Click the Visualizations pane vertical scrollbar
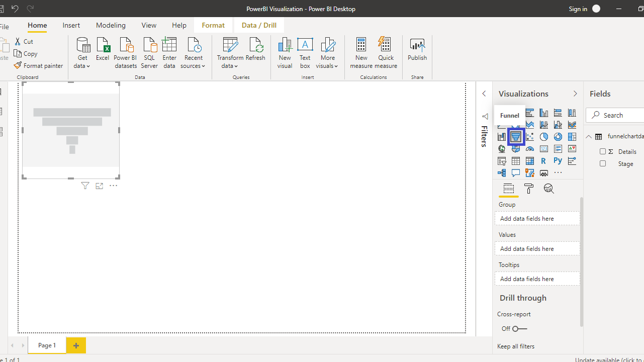 pos(582,261)
